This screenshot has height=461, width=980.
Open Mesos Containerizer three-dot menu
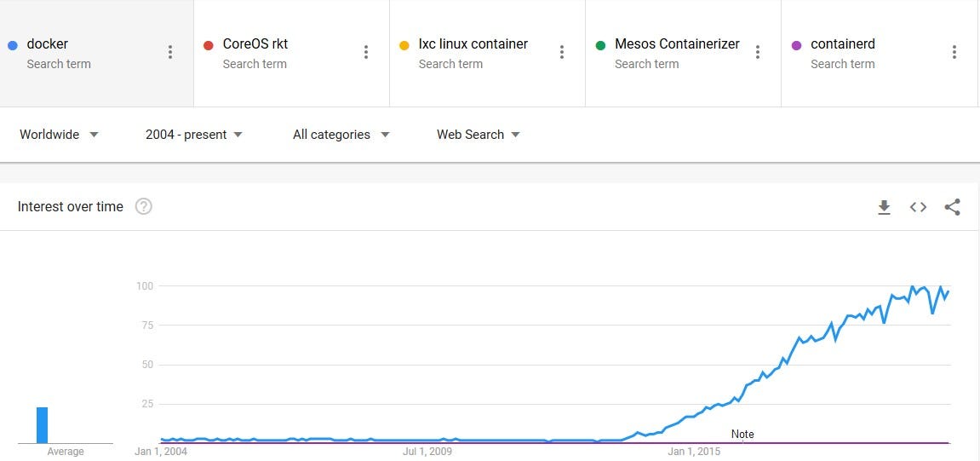coord(758,52)
